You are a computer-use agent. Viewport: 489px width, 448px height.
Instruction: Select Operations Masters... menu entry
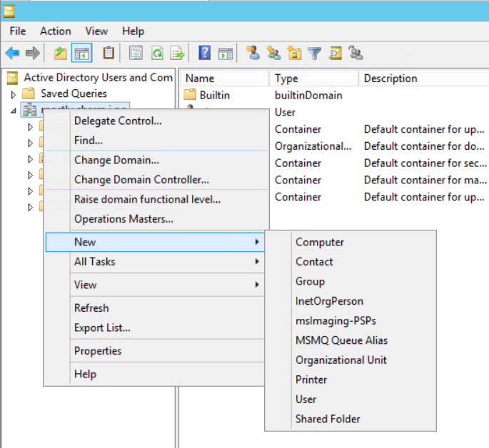click(x=157, y=219)
